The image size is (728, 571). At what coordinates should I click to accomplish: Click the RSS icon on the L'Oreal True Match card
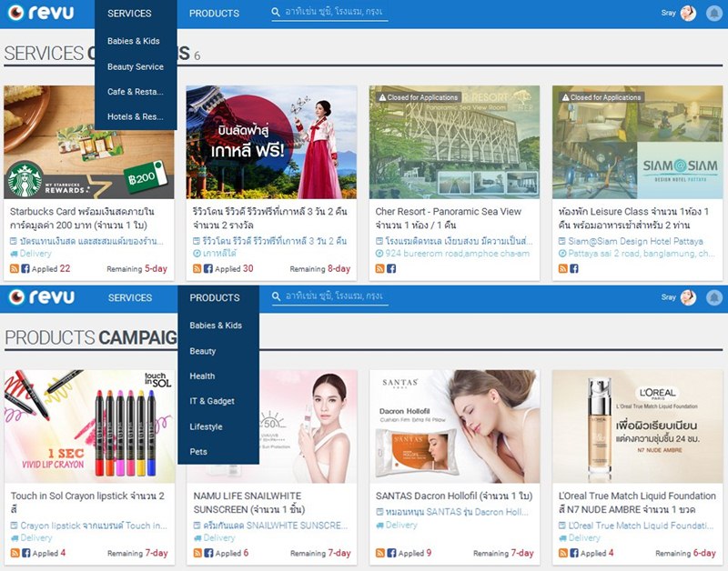pyautogui.click(x=562, y=553)
